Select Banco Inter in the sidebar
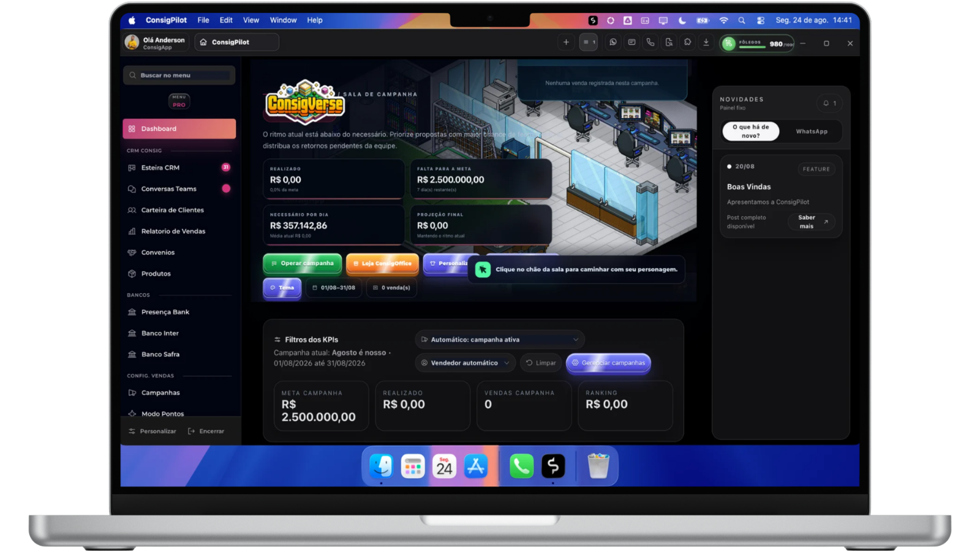Screen dimensions: 980x551 coord(179,333)
